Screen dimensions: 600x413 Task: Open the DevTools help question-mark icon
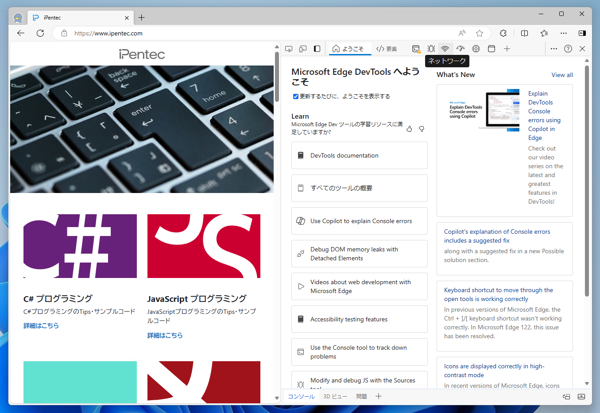point(568,49)
